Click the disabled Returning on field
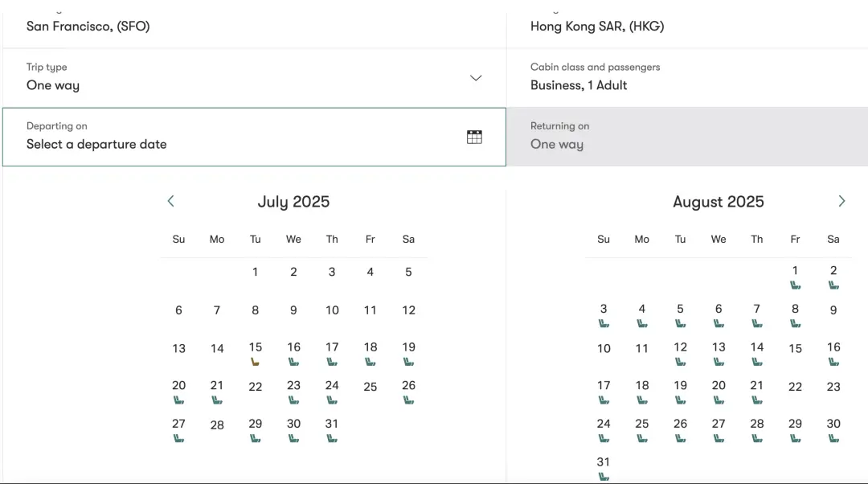The width and height of the screenshot is (868, 484). point(686,137)
